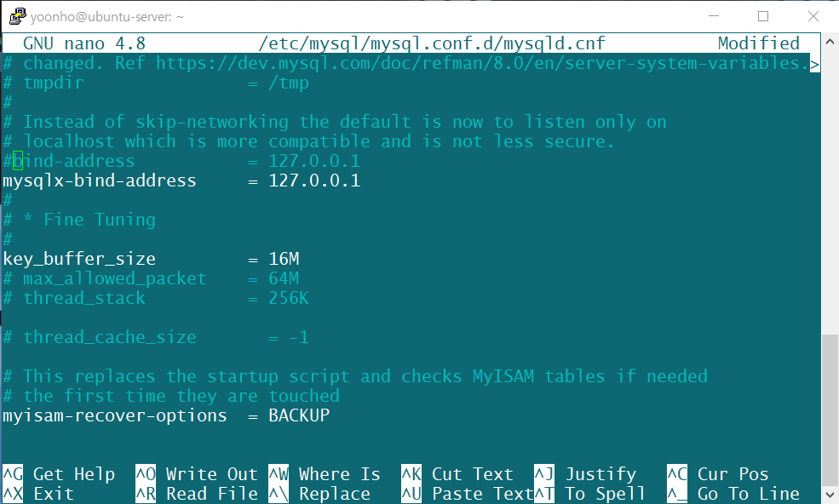Click the '^C Cur Pos' shortcut

[717, 474]
